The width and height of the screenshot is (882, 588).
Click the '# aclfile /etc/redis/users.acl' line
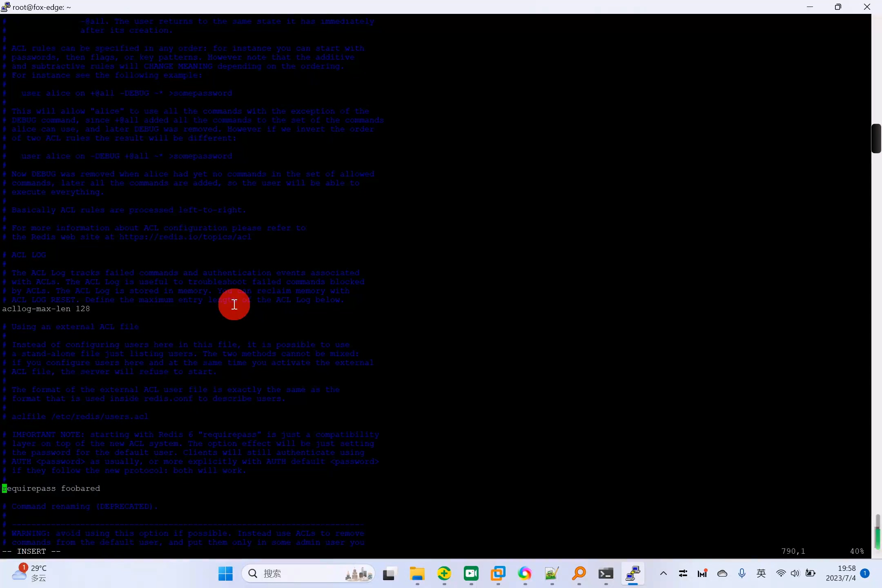click(x=76, y=416)
